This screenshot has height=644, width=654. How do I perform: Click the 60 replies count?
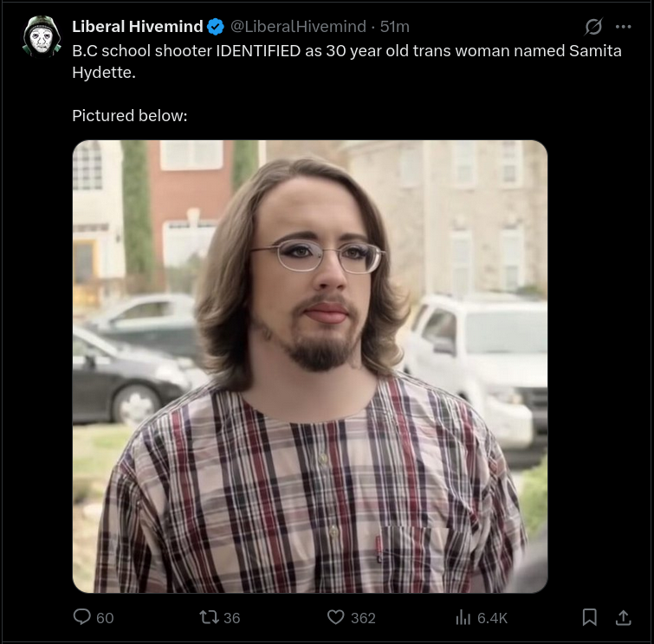tap(105, 618)
